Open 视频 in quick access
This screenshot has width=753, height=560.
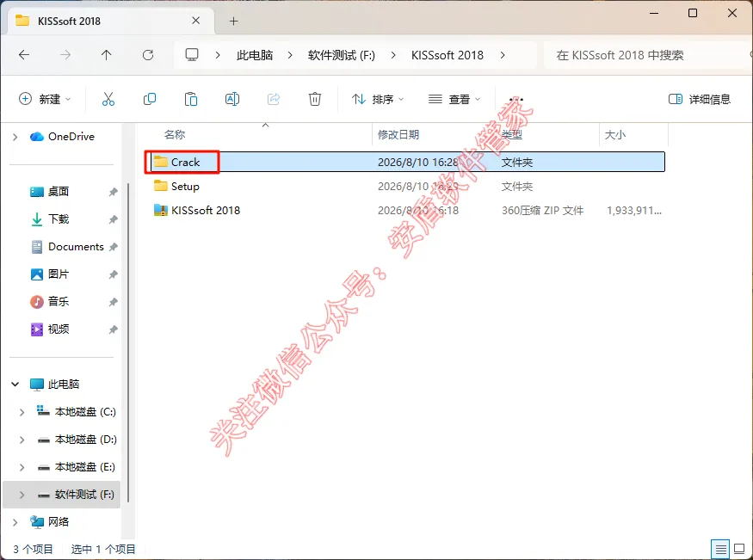coord(59,329)
